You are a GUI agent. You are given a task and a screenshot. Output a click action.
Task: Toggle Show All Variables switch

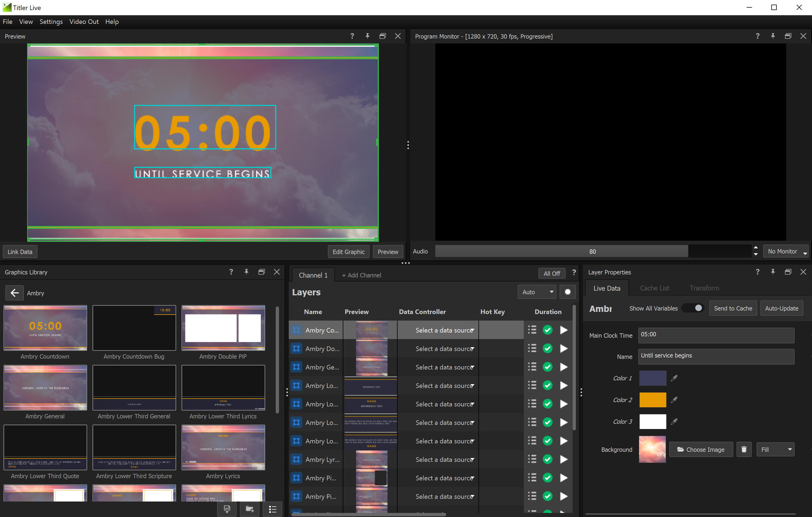(x=692, y=308)
